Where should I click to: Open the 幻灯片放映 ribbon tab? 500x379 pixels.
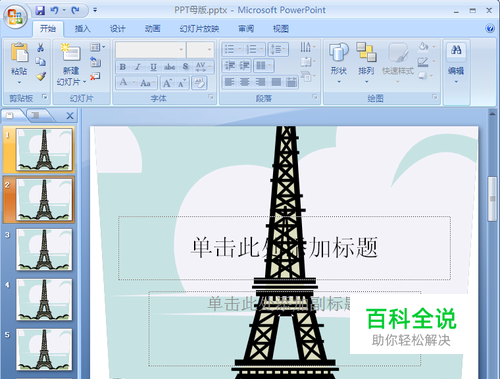click(x=199, y=29)
